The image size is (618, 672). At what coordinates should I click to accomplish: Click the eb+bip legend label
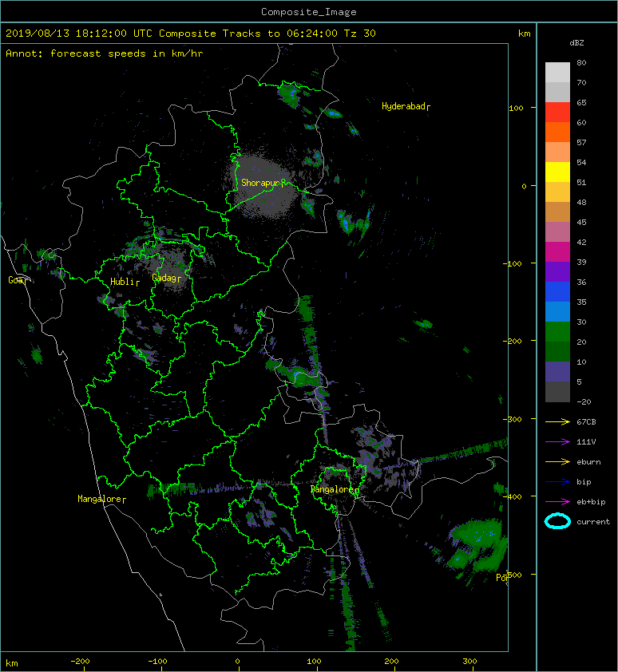pyautogui.click(x=591, y=502)
